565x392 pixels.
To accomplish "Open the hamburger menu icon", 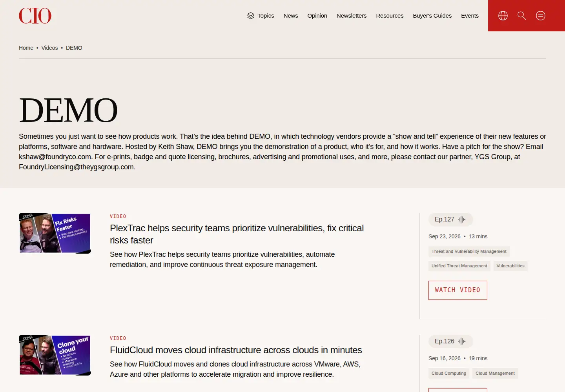I will point(541,16).
